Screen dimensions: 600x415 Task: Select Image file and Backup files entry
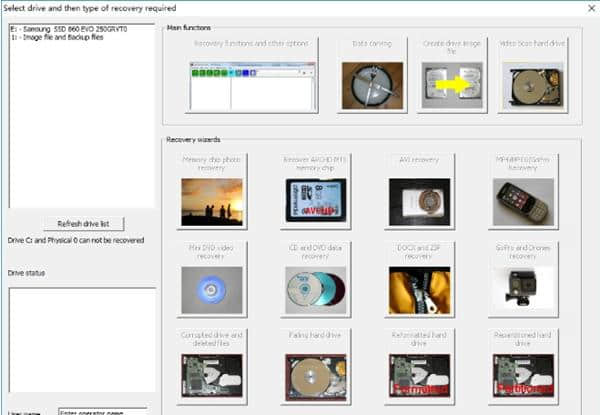(57, 37)
